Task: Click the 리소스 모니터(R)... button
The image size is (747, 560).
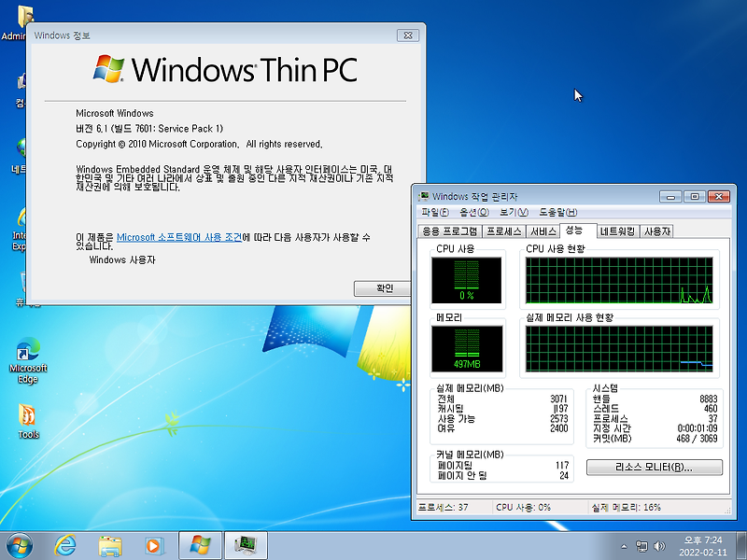Action: tap(655, 468)
